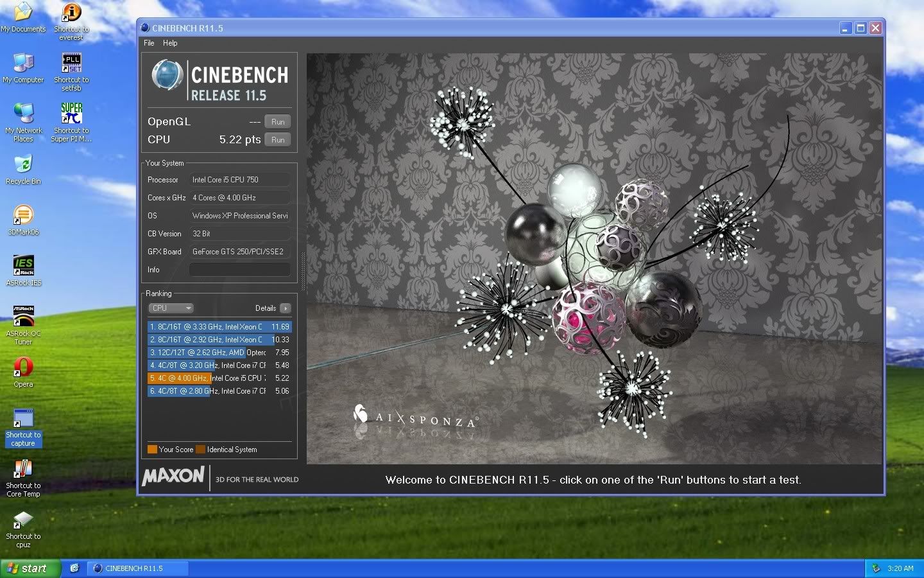
Task: Click the OS value Windows XP Professional
Action: [x=239, y=216]
